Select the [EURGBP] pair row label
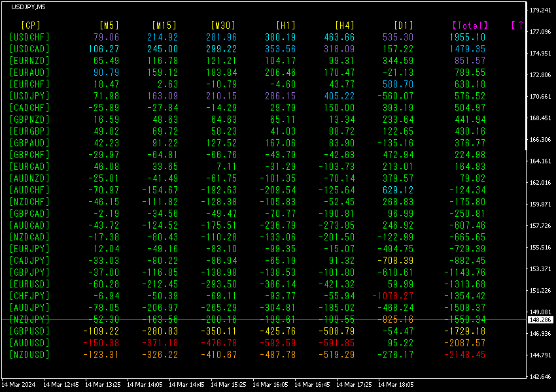The width and height of the screenshot is (556, 392). click(x=29, y=131)
